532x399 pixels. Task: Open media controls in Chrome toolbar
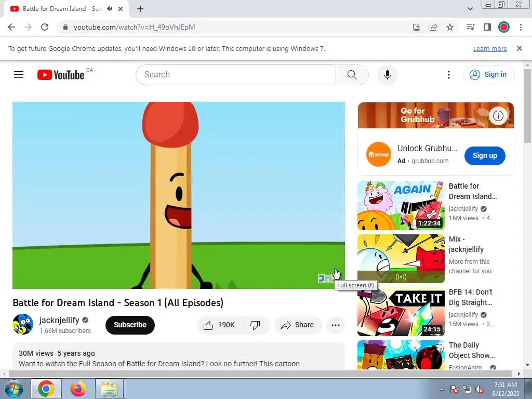coord(470,27)
